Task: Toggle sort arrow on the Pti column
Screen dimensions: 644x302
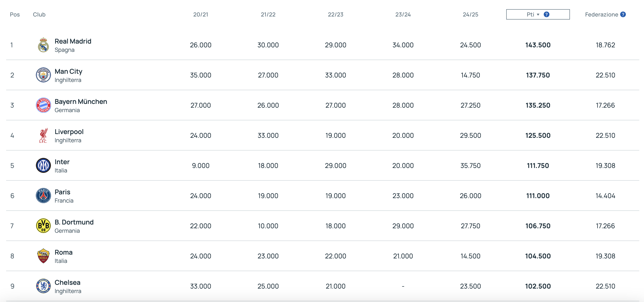Action: pos(538,14)
